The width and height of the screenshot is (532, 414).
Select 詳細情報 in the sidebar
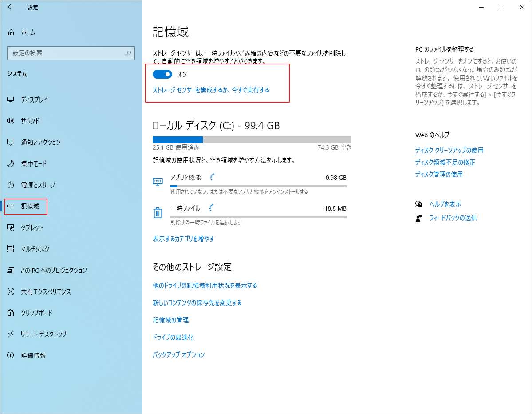[x=33, y=355]
